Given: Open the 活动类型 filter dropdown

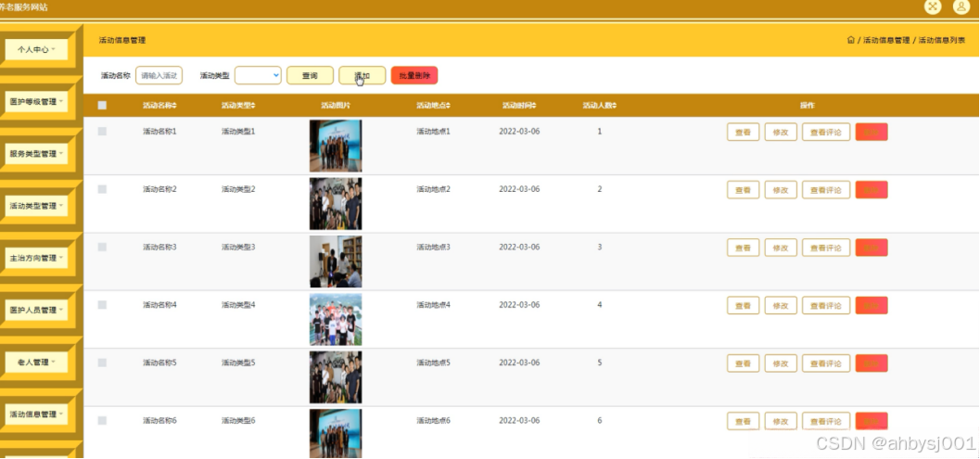Looking at the screenshot, I should 258,75.
